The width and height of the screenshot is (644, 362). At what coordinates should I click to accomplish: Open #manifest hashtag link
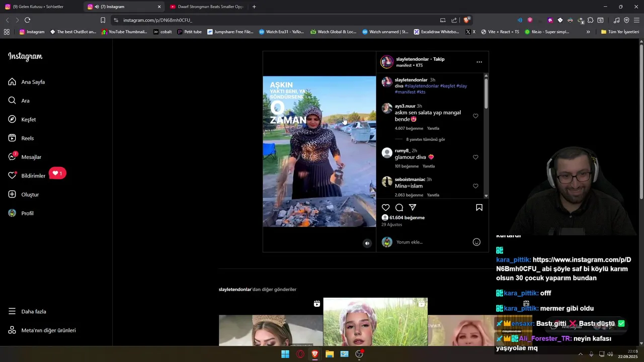click(405, 92)
